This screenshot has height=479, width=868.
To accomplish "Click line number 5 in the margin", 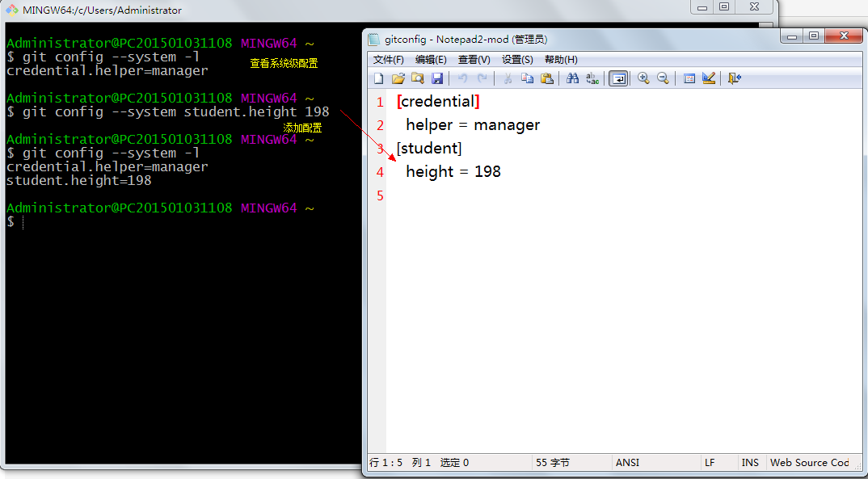I will [380, 195].
